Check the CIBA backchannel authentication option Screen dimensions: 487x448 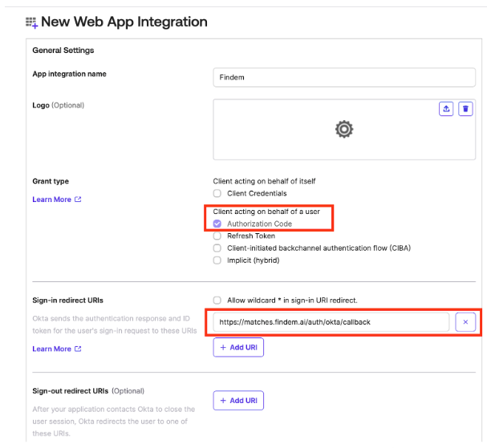(217, 248)
